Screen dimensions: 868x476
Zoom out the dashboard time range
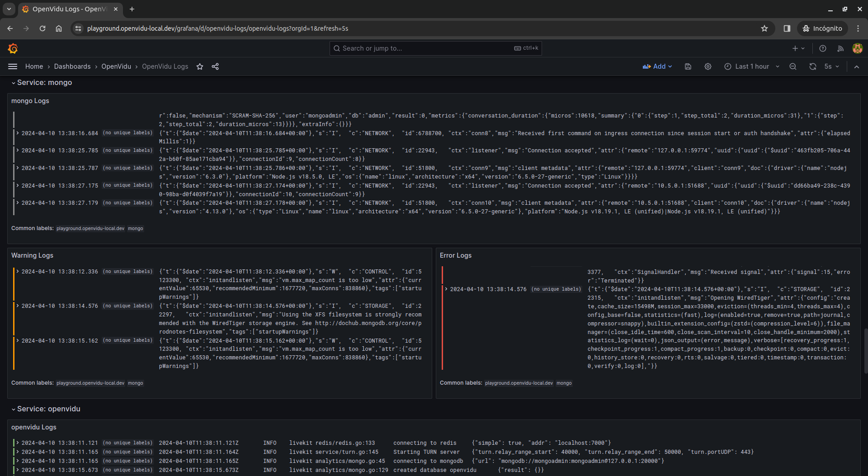coord(793,66)
